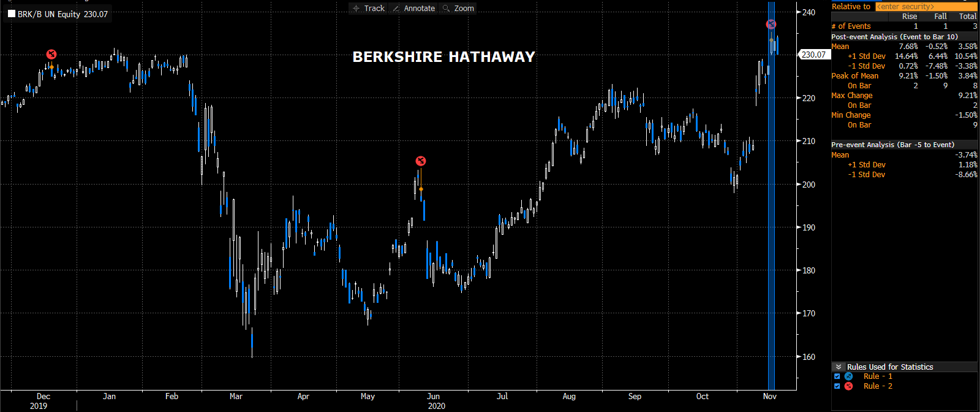
Task: Click the Mar month label on time axis
Action: (x=236, y=397)
